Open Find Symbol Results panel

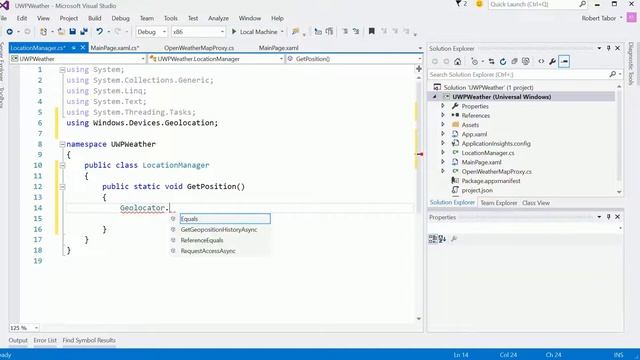89,340
